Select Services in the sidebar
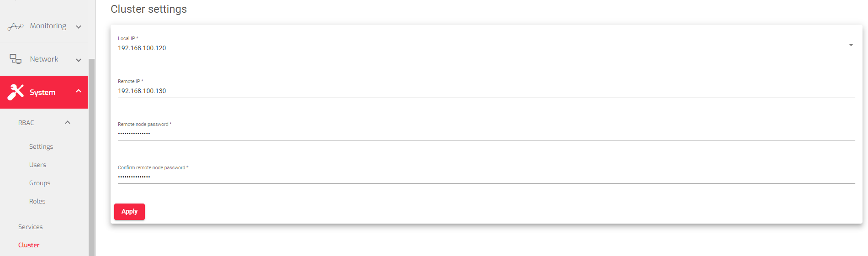 tap(30, 227)
